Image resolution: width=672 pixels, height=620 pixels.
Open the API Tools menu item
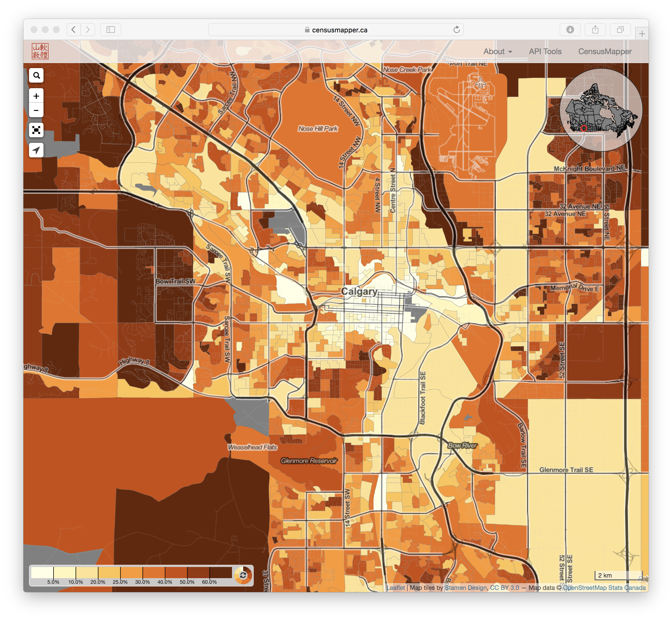point(545,51)
